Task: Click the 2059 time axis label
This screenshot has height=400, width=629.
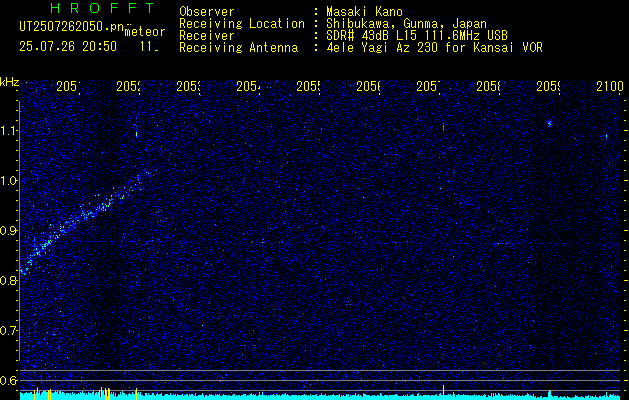Action: click(x=548, y=86)
